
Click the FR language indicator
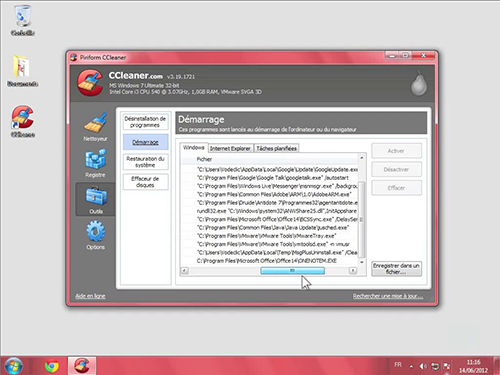398,365
